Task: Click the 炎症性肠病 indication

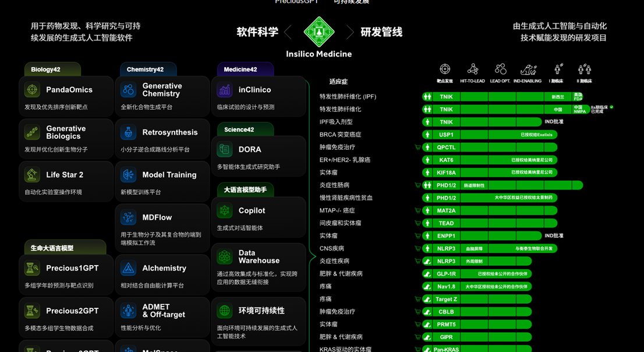Action: click(334, 185)
